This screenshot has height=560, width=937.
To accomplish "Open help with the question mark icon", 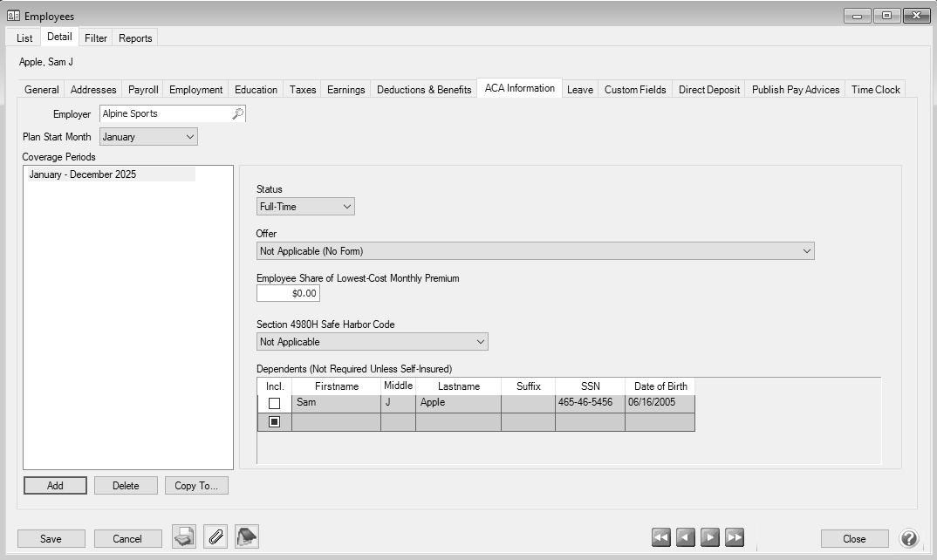I will (x=908, y=538).
